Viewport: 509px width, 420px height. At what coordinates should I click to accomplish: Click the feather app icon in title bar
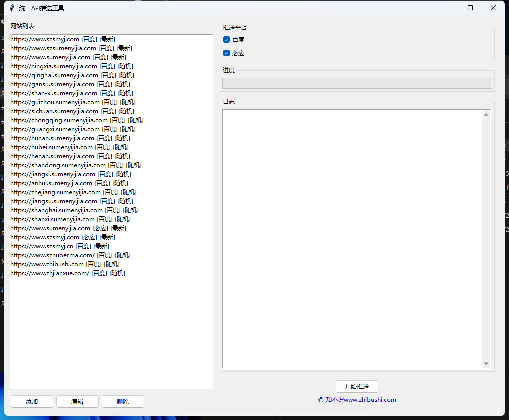click(x=12, y=8)
